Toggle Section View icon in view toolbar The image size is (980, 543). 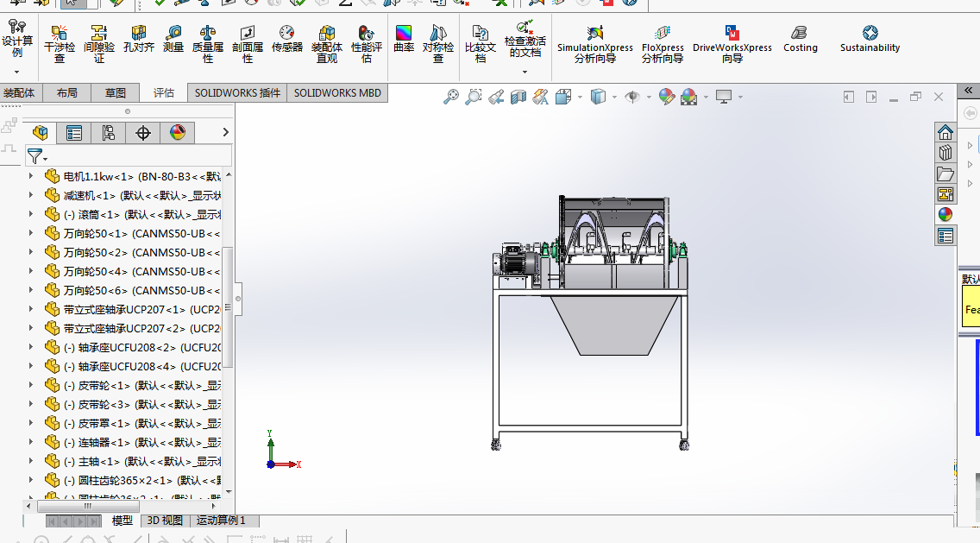(518, 97)
